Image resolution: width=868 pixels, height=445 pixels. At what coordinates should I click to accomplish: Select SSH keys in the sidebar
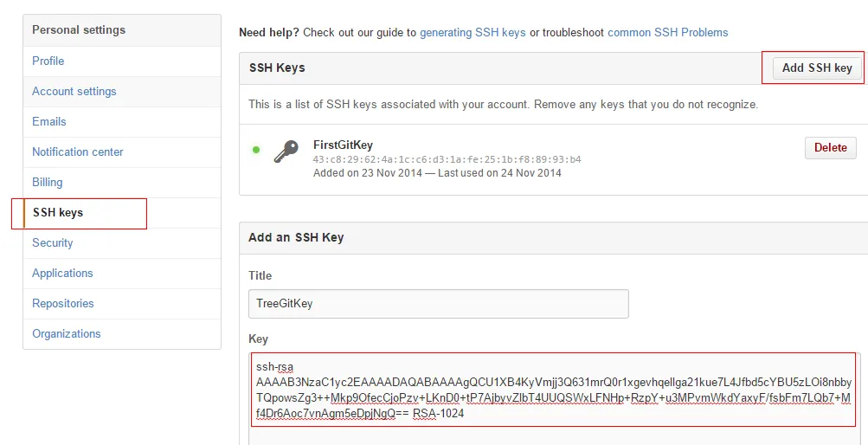coord(58,212)
